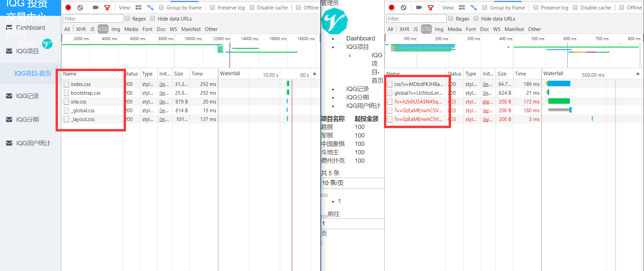Image resolution: width=644 pixels, height=271 pixels.
Task: Select CSS filter in left DevTools
Action: 103,29
